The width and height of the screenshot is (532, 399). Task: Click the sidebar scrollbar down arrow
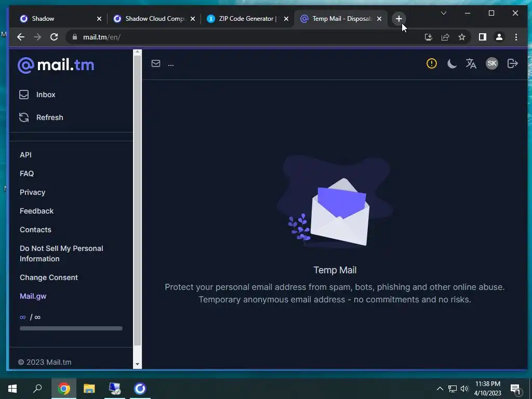click(x=137, y=364)
